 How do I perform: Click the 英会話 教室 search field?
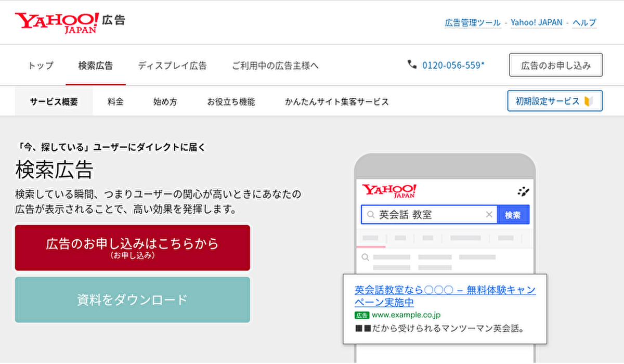tap(430, 215)
